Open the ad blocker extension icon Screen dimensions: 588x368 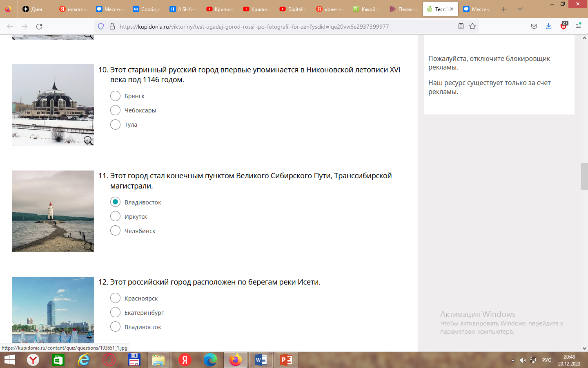point(563,26)
